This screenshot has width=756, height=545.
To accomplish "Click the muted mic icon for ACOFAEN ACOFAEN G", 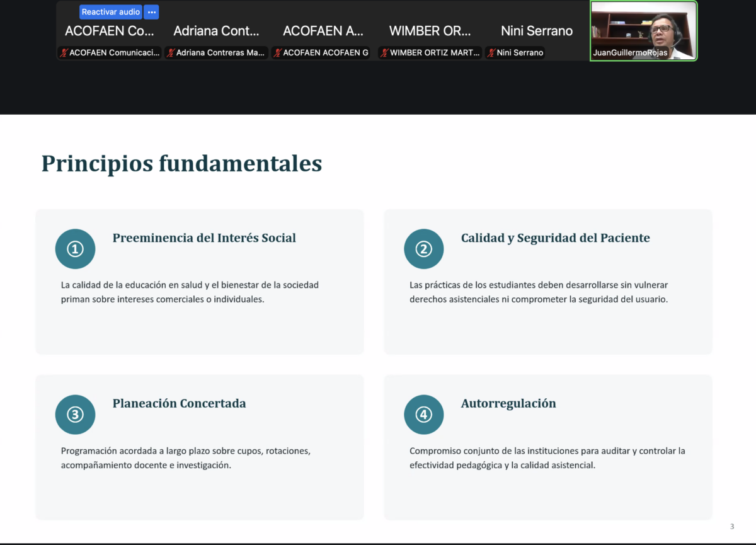I will pyautogui.click(x=277, y=53).
